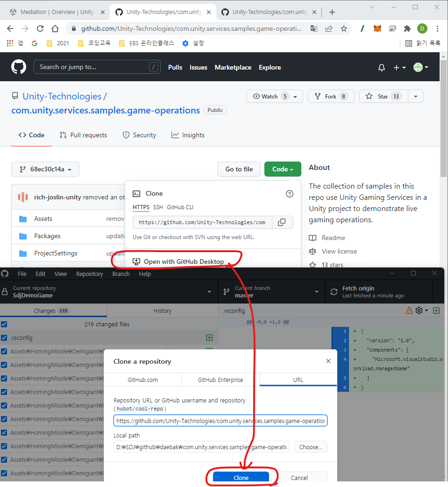
Task: Click the green plus icon in diff header
Action: [x=436, y=311]
